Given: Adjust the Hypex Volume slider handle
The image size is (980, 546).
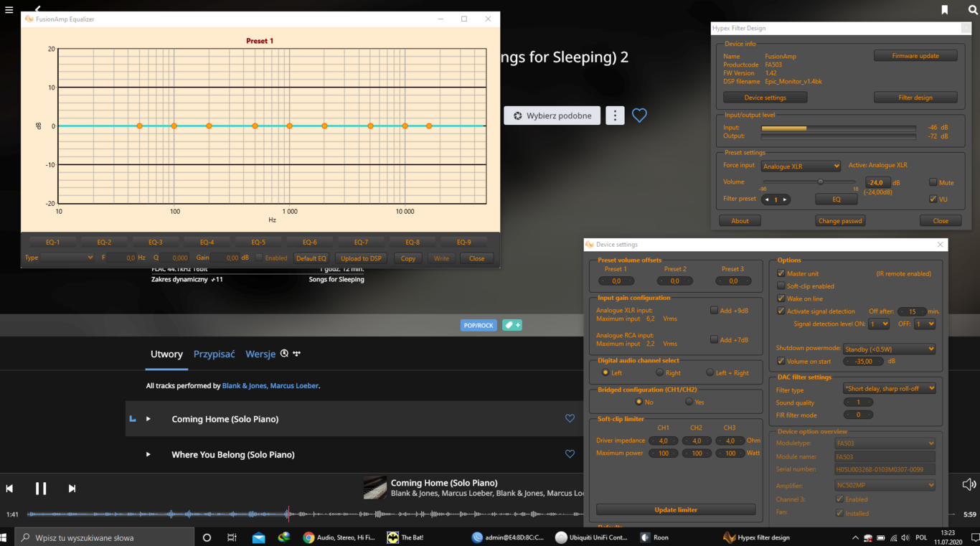Looking at the screenshot, I should [x=821, y=182].
